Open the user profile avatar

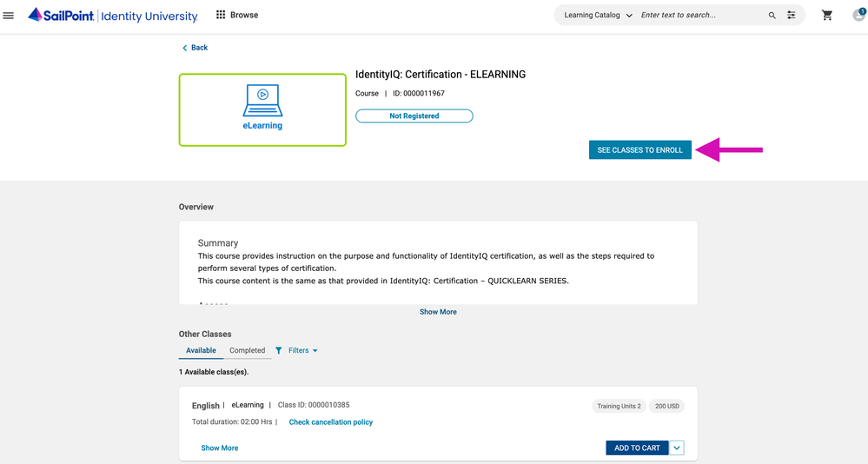pyautogui.click(x=858, y=15)
